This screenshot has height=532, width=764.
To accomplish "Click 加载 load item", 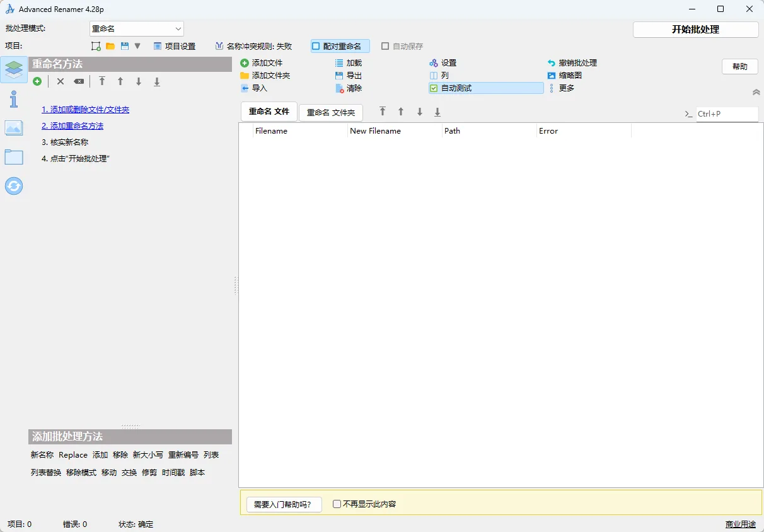I will coord(349,63).
